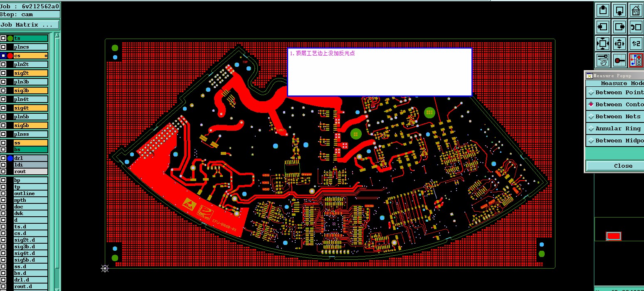The image size is (644, 291).
Task: Click the pan right view icon
Action: click(x=619, y=27)
